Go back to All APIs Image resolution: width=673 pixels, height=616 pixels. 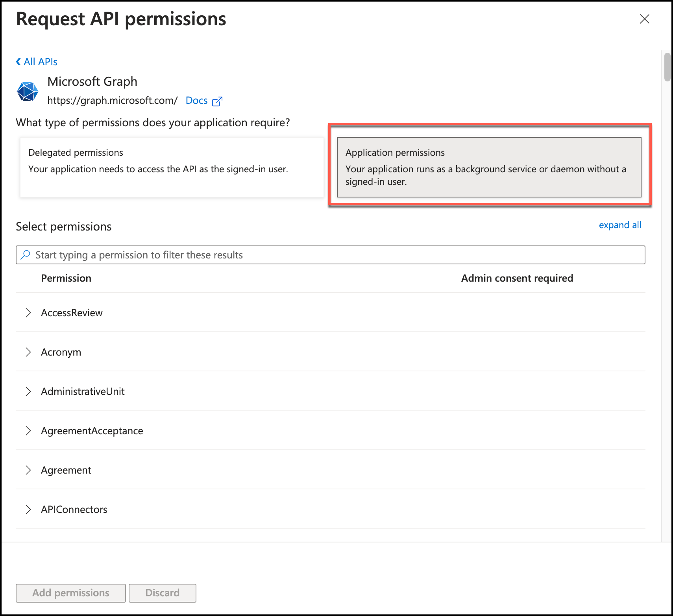[x=41, y=62]
